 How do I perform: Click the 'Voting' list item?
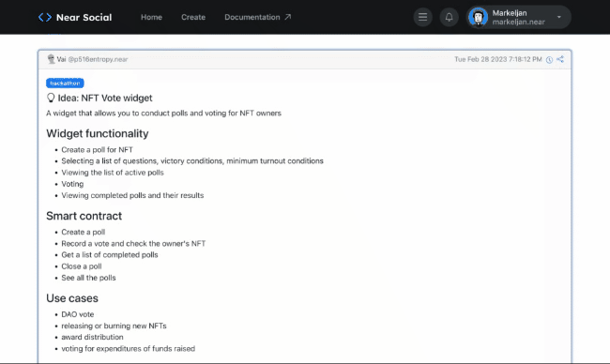pyautogui.click(x=72, y=184)
